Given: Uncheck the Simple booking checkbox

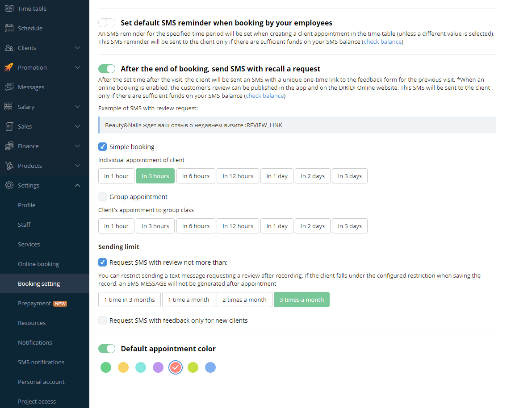Looking at the screenshot, I should [102, 146].
